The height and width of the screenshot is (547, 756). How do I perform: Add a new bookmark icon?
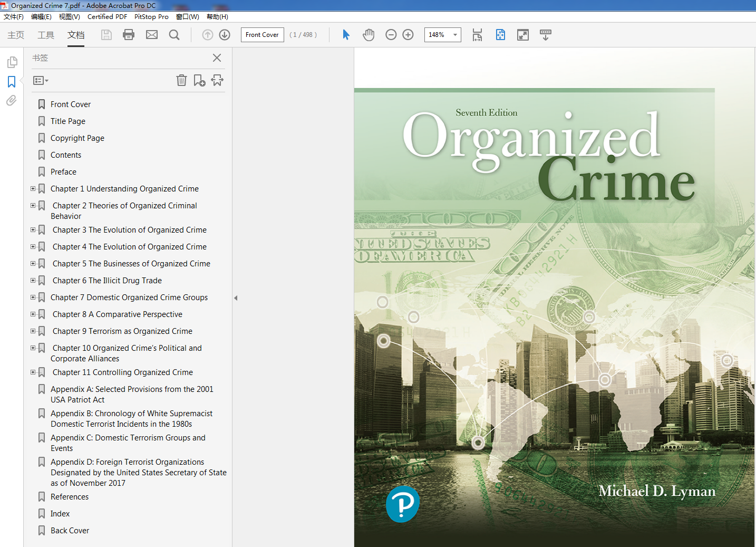pyautogui.click(x=199, y=80)
